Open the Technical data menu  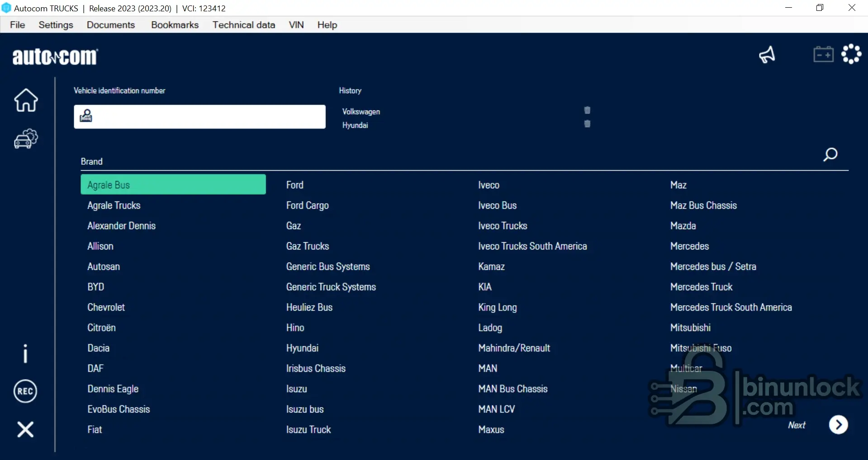[244, 25]
